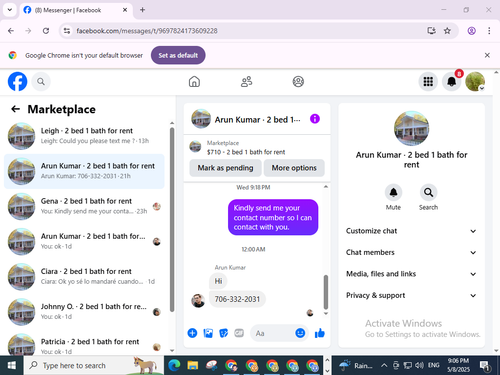500x375 pixels.
Task: Click the message thread scrollbar
Action: pyautogui.click(x=326, y=292)
